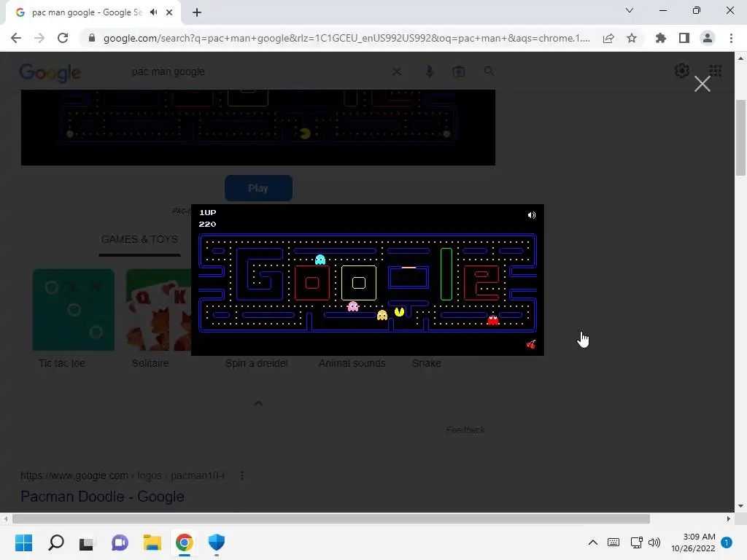The height and width of the screenshot is (560, 747).
Task: Open the tab search dropdown chevron
Action: click(630, 10)
